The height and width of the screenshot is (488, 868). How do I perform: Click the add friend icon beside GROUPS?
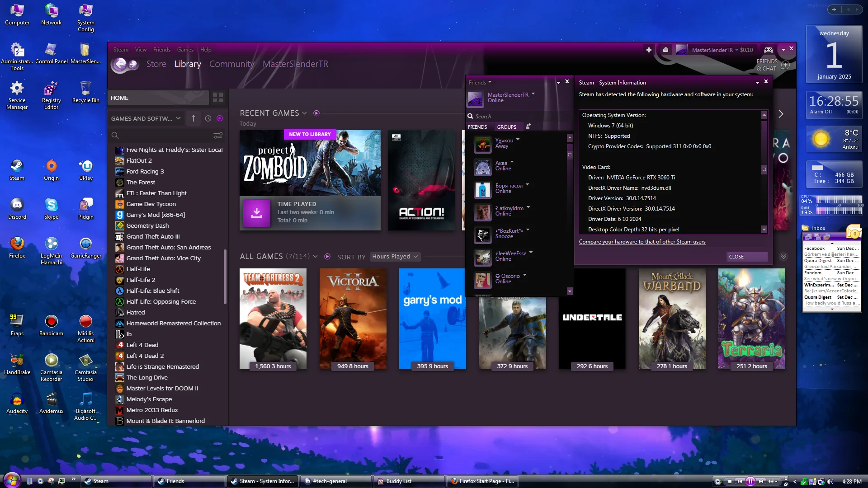[x=528, y=127]
